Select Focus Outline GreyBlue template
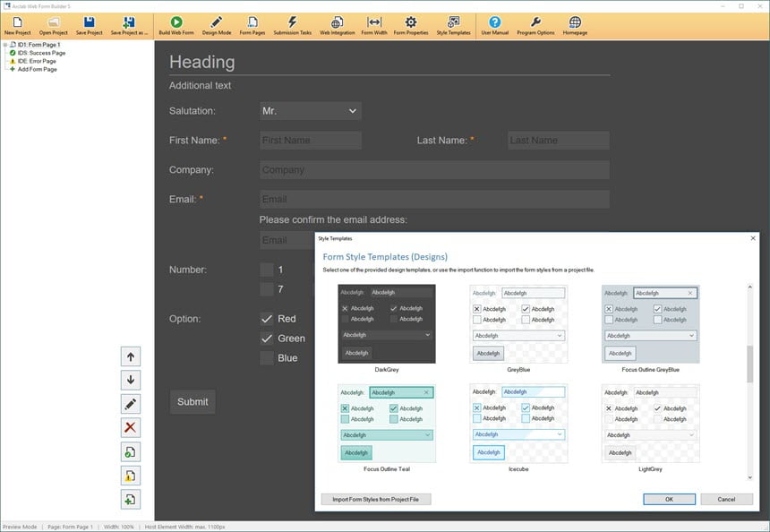This screenshot has width=770, height=532. pos(651,324)
